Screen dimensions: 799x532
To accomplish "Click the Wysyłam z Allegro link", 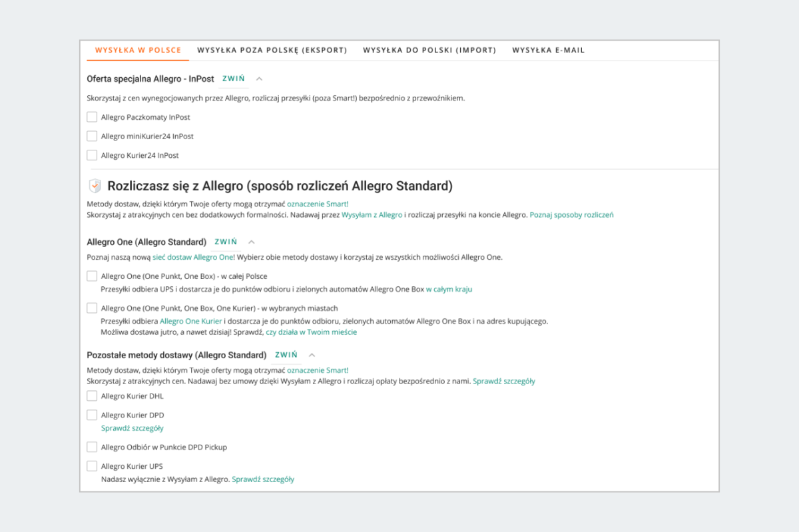I will pos(372,215).
